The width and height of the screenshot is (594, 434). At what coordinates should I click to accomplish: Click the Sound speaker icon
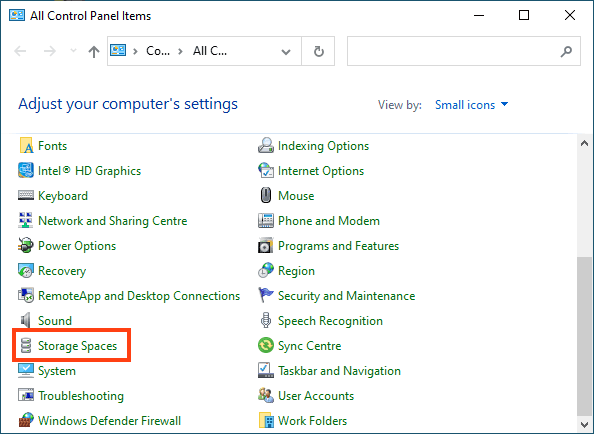26,320
